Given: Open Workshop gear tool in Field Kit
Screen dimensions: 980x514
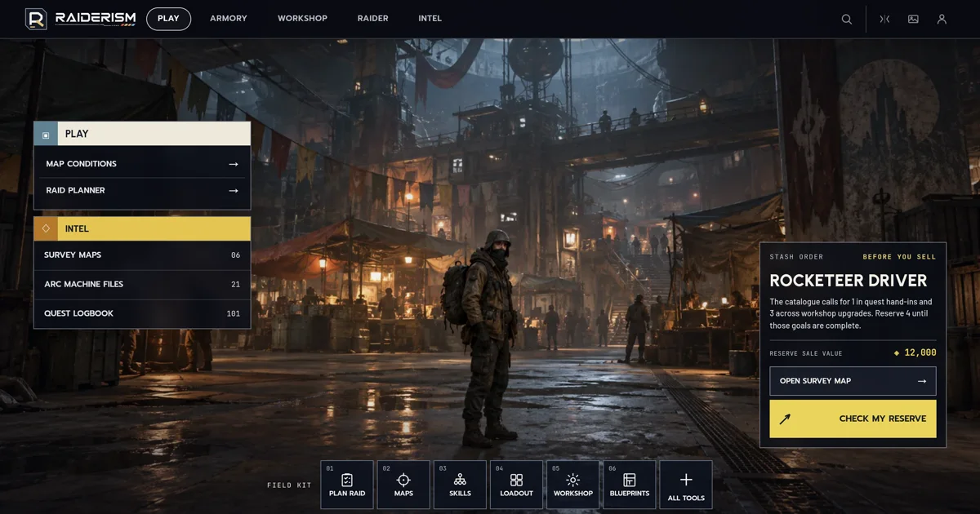Looking at the screenshot, I should coord(573,485).
